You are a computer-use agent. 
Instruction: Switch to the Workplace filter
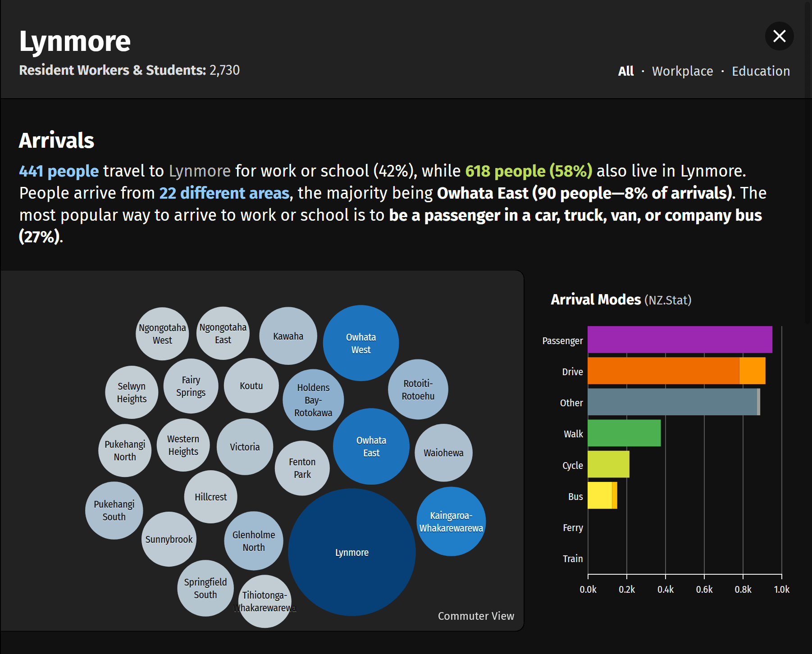pos(682,71)
